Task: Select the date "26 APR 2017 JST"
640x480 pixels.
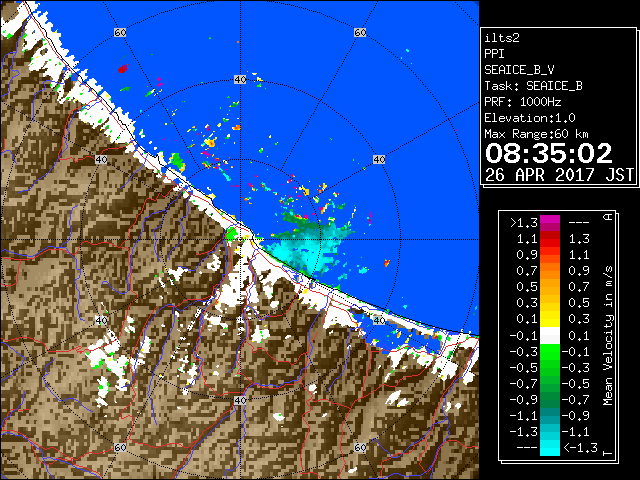Action: point(559,175)
